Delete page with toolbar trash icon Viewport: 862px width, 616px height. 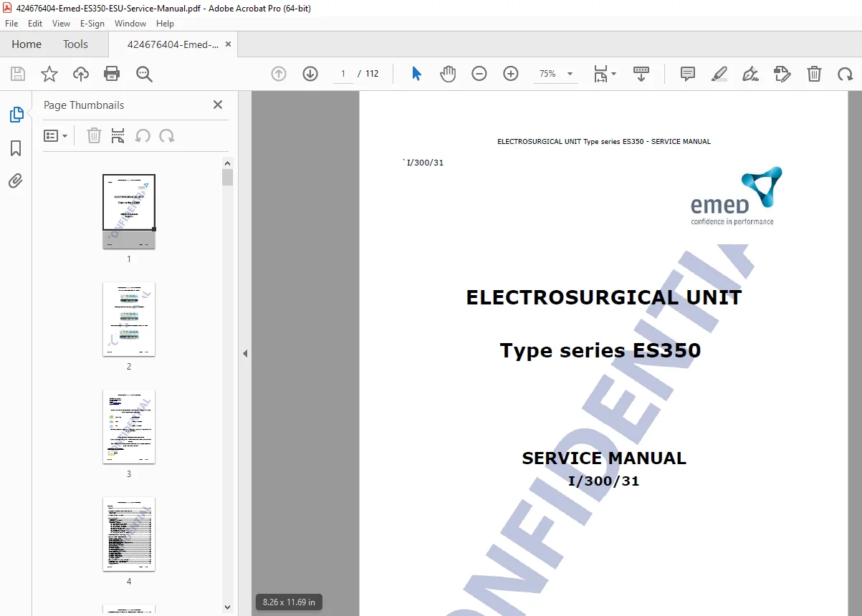tap(814, 74)
